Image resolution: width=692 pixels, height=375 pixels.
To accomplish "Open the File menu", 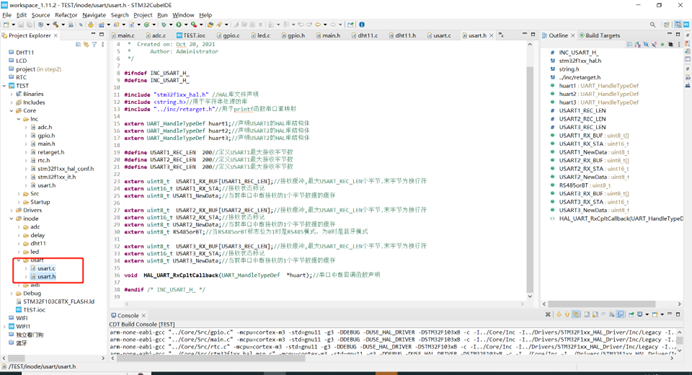I will coord(7,15).
